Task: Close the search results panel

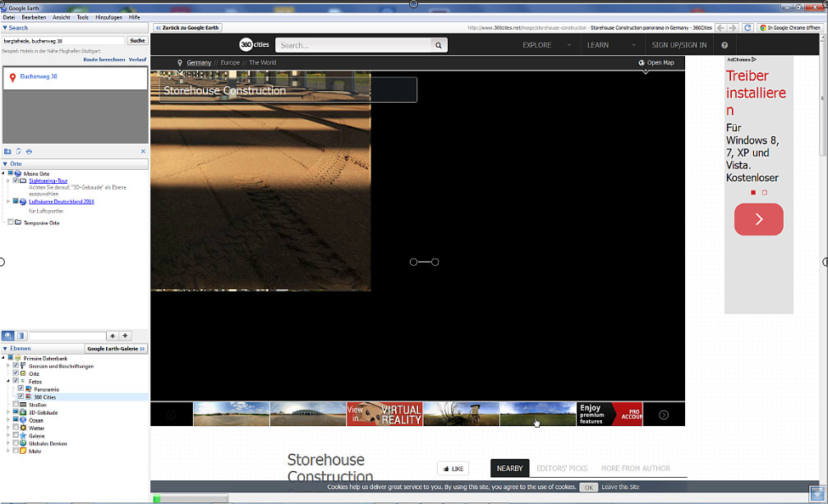Action: pos(143,151)
